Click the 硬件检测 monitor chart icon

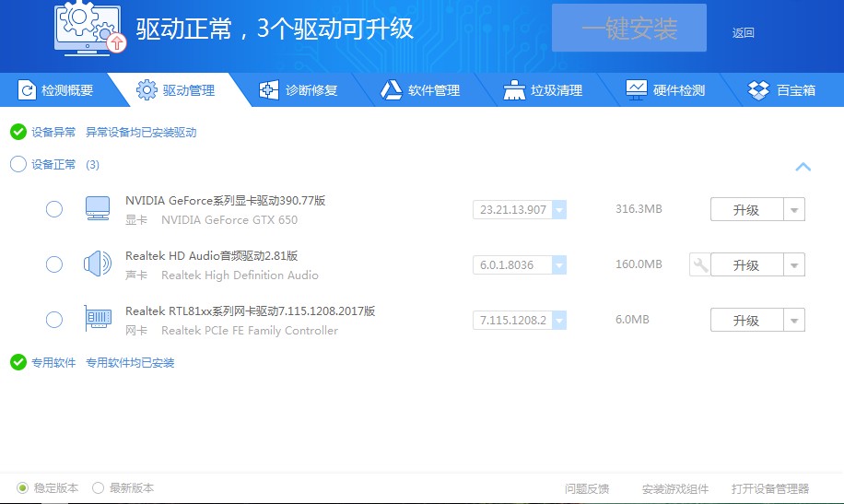tap(637, 90)
